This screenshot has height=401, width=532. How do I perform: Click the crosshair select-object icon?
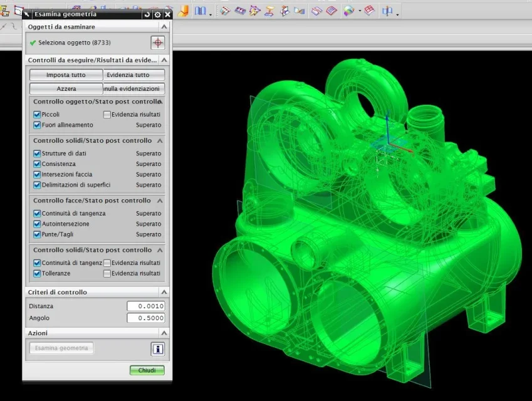[x=158, y=43]
